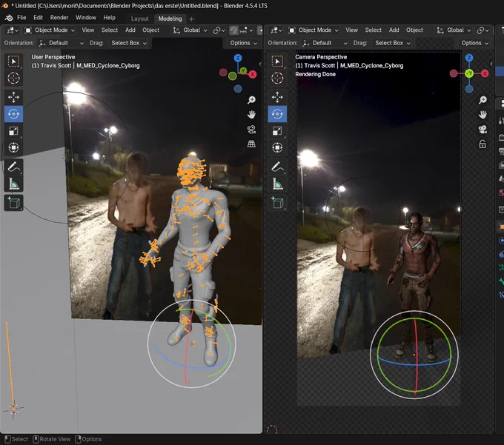The image size is (504, 445).
Task: Toggle perspective/orthographic grid icon in left viewport
Action: [x=251, y=144]
